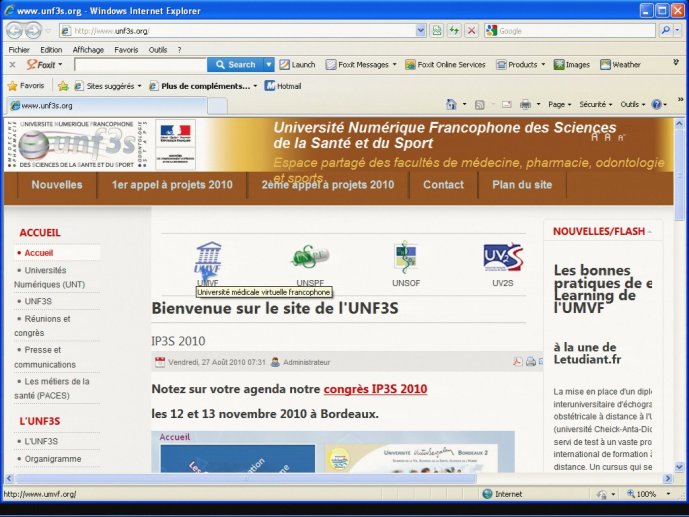Viewport: 689px width, 517px height.
Task: Close the Foxit toolbar with the X
Action: click(12, 65)
